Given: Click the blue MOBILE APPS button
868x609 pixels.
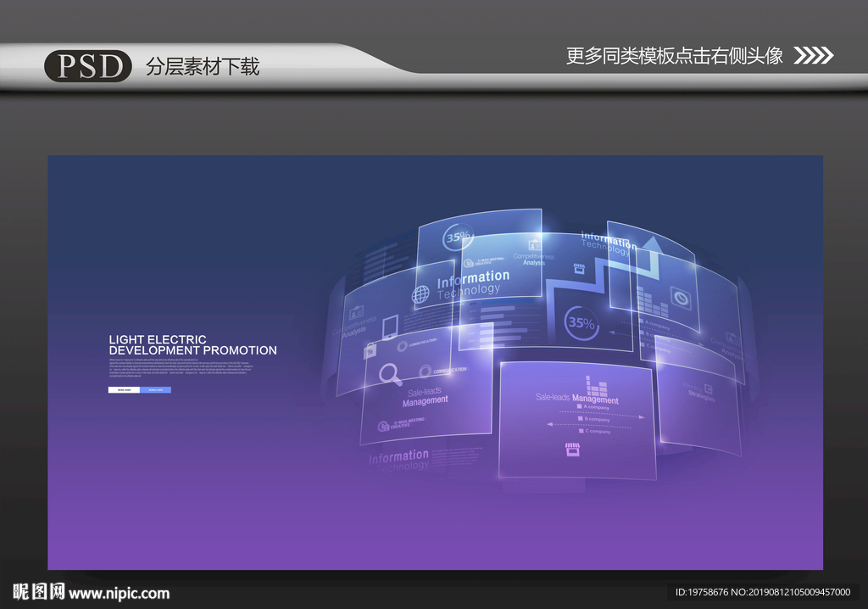Looking at the screenshot, I should (x=156, y=390).
